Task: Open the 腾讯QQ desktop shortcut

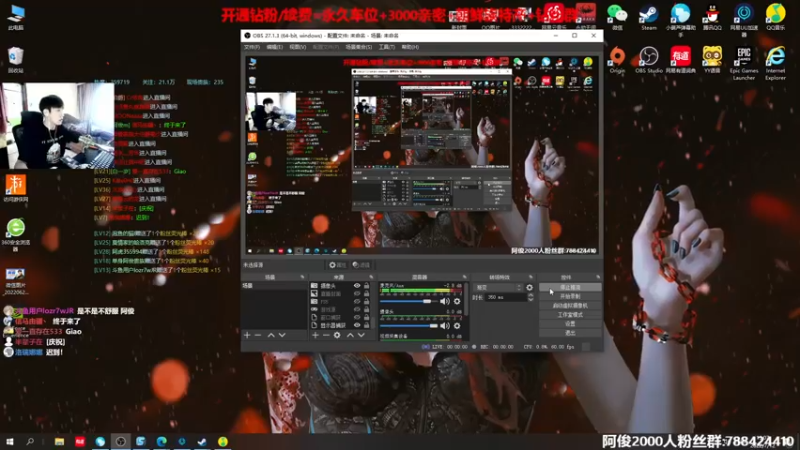Action: coord(712,17)
